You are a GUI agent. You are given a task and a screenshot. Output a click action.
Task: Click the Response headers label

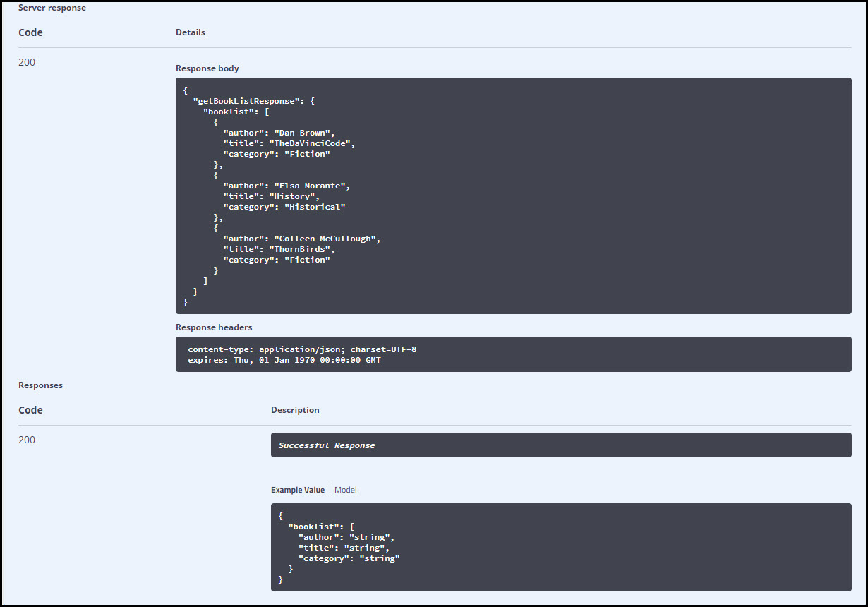[213, 327]
